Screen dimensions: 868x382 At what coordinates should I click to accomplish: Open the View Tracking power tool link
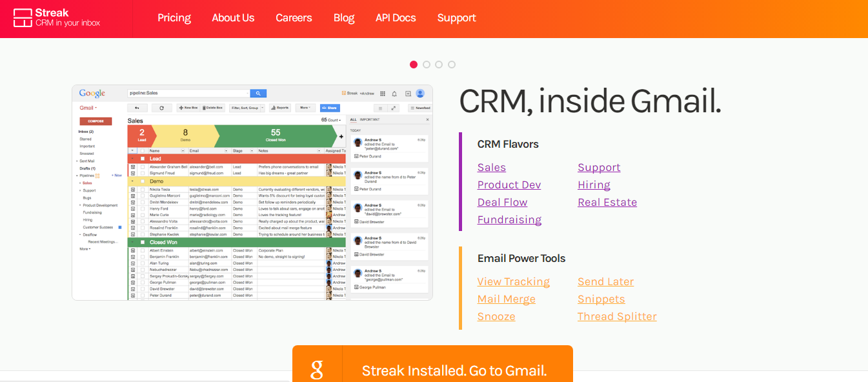[x=514, y=282]
